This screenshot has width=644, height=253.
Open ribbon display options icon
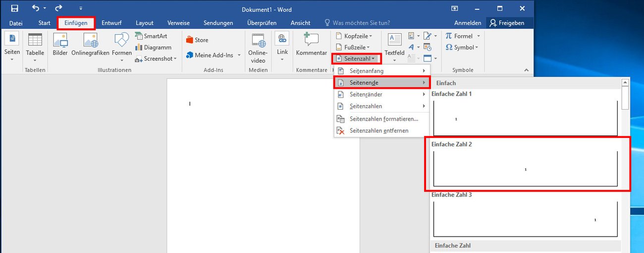pyautogui.click(x=454, y=8)
